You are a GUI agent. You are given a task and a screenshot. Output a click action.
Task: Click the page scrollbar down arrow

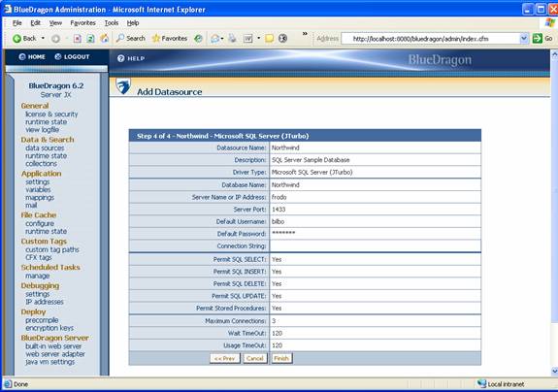pyautogui.click(x=554, y=372)
